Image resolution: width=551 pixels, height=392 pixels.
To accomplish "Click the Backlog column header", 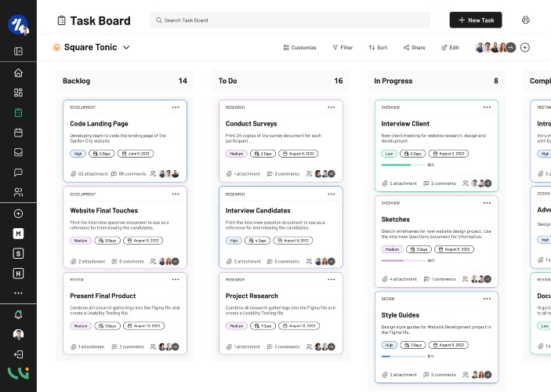I will (x=125, y=81).
